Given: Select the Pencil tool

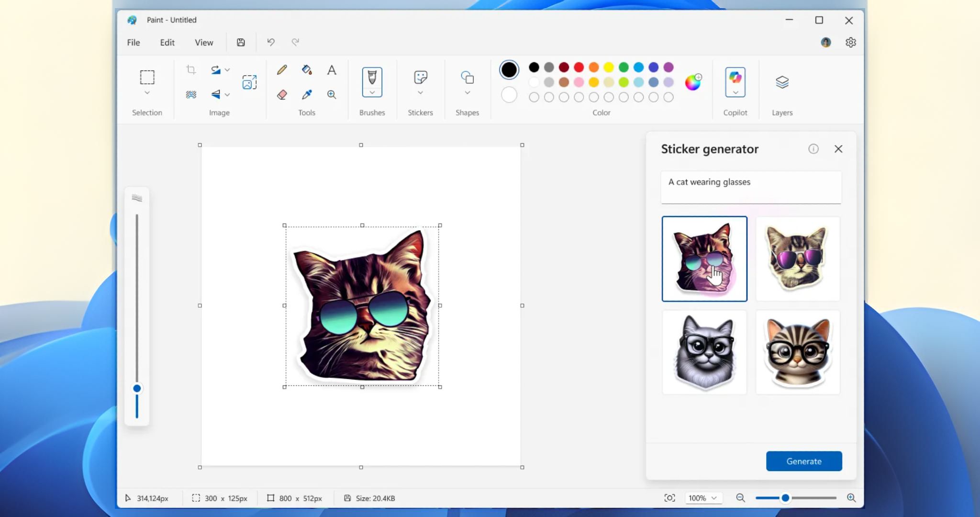Looking at the screenshot, I should [x=281, y=70].
